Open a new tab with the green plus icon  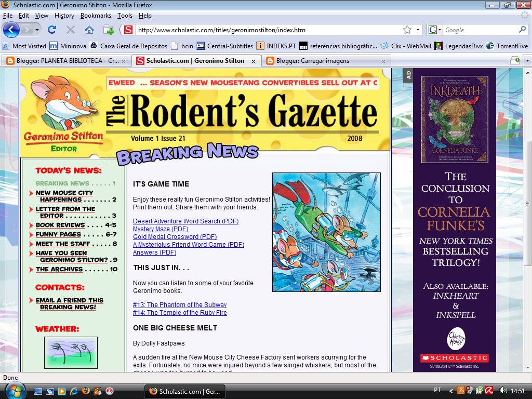click(109, 30)
